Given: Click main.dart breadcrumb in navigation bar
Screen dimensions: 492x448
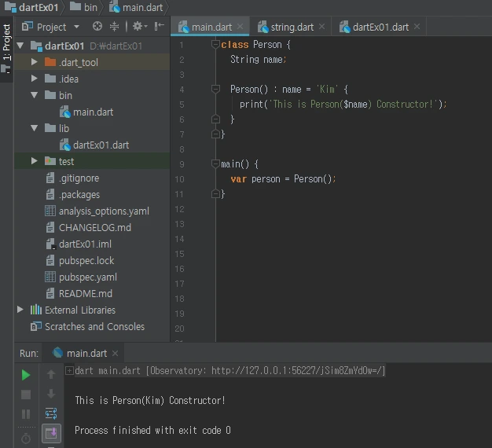Looking at the screenshot, I should tap(136, 7).
